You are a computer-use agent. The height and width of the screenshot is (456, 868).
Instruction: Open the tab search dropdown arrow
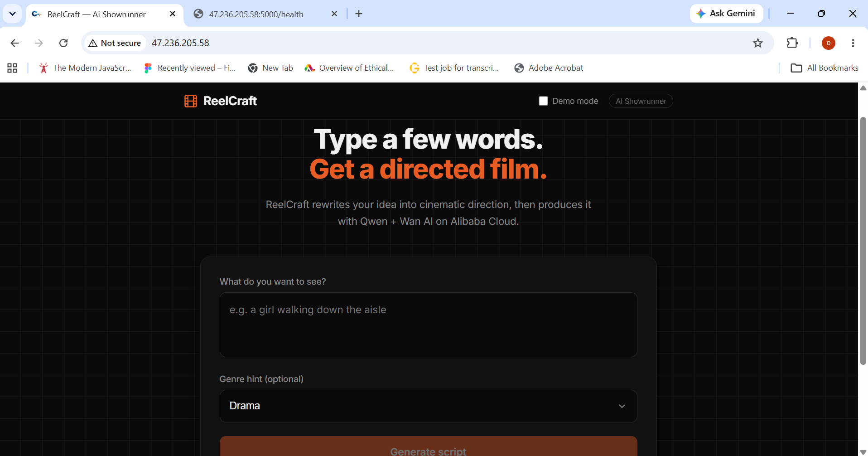point(13,14)
